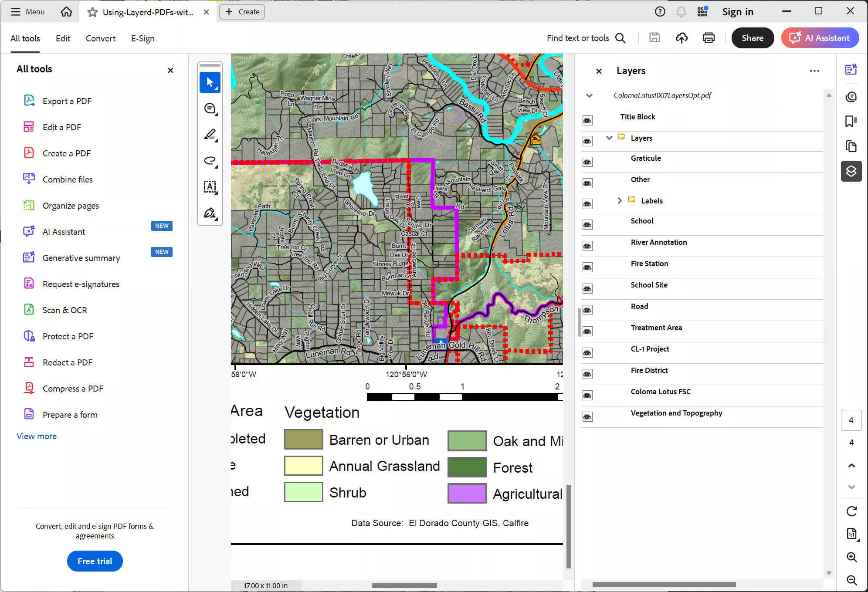Open the Select Text for editing tool
The width and height of the screenshot is (868, 592).
click(x=210, y=187)
